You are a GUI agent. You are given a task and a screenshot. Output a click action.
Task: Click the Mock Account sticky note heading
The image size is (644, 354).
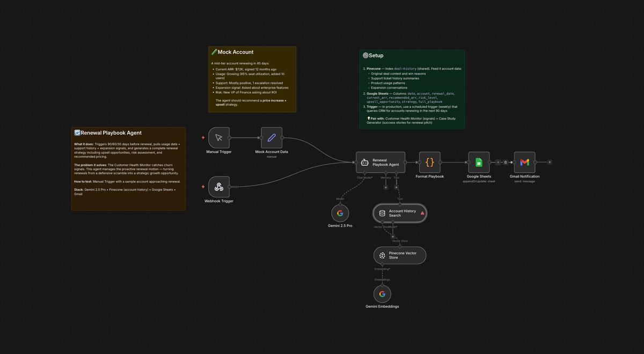(x=232, y=52)
